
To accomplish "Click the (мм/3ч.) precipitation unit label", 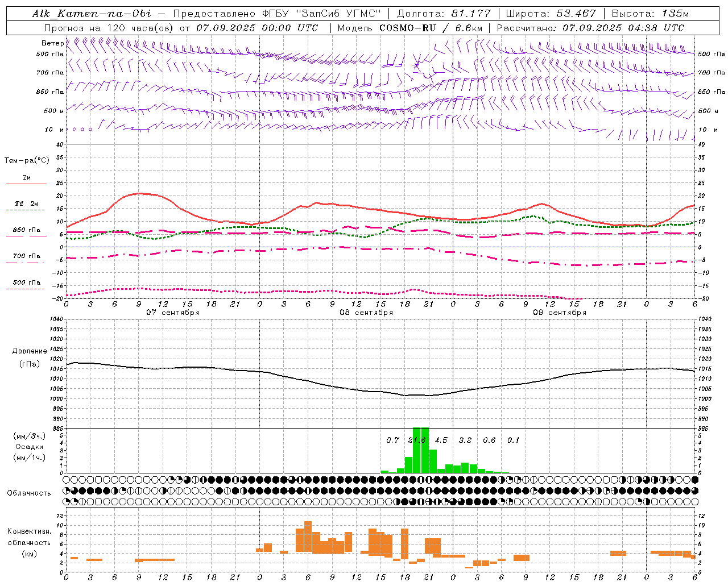I will 30,436.
